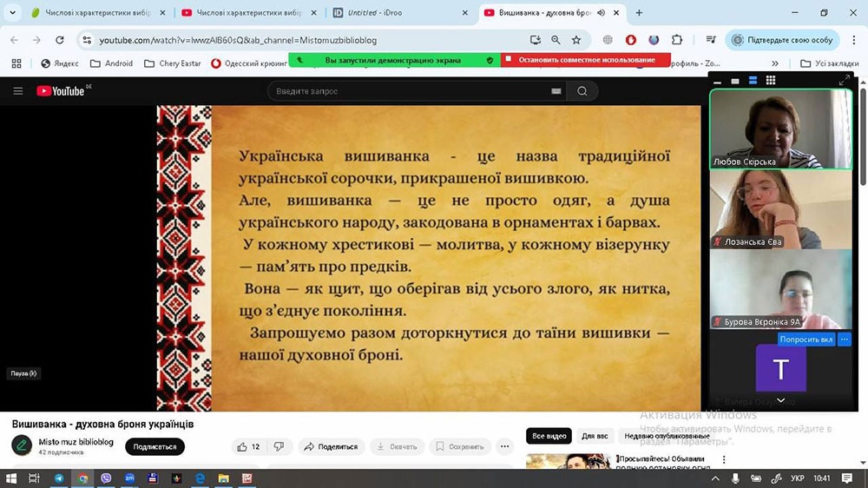Open the apps grid in bookmarks bar
The height and width of the screenshot is (488, 868).
click(16, 63)
